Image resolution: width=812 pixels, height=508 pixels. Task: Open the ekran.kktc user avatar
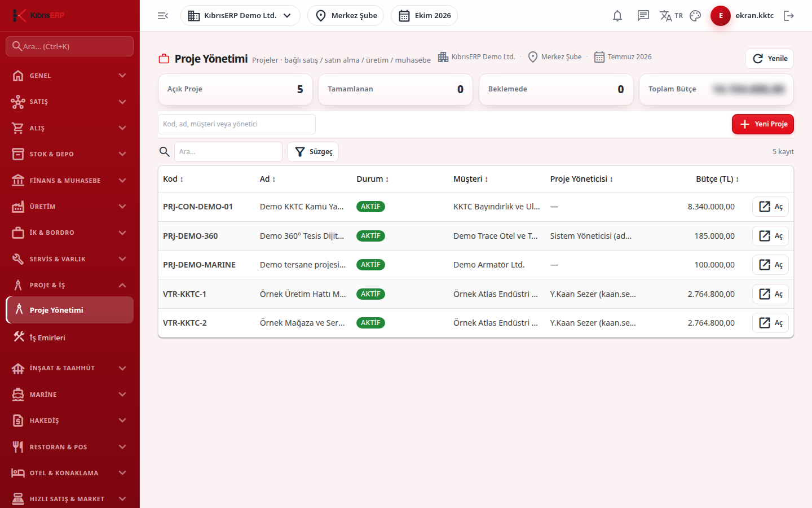click(721, 16)
